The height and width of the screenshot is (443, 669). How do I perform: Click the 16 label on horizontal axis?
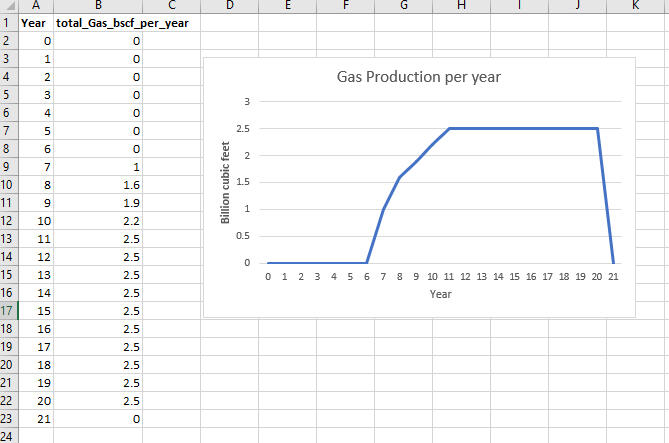tap(531, 277)
